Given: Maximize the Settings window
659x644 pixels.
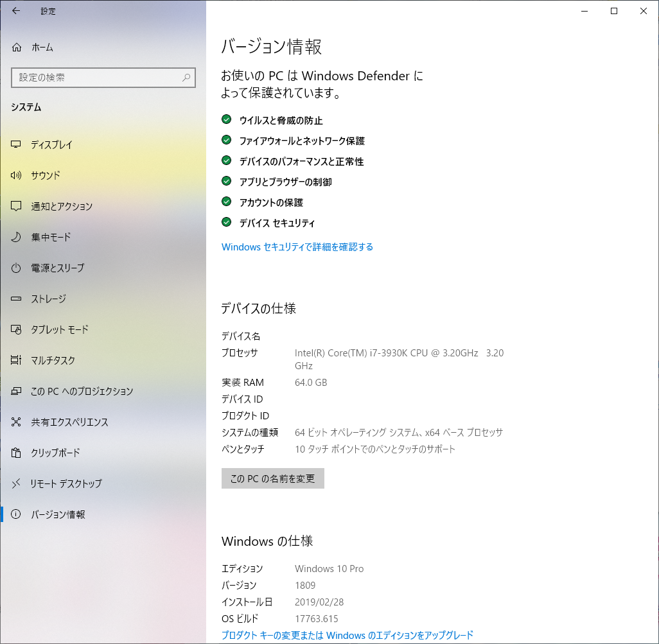Looking at the screenshot, I should pos(614,11).
